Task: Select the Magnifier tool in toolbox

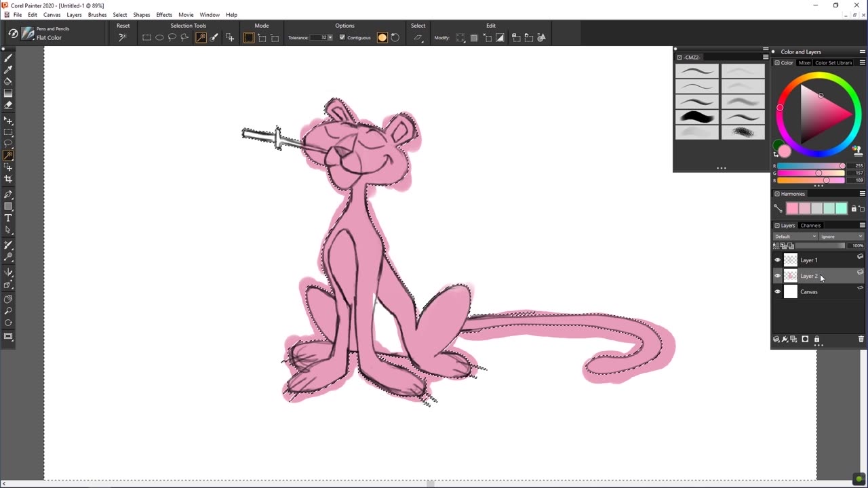Action: 8,312
